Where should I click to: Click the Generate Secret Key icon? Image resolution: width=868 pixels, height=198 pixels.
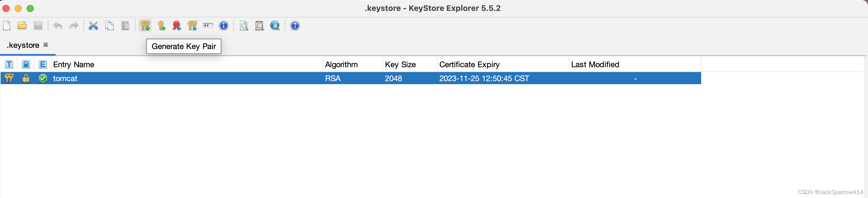pos(161,26)
